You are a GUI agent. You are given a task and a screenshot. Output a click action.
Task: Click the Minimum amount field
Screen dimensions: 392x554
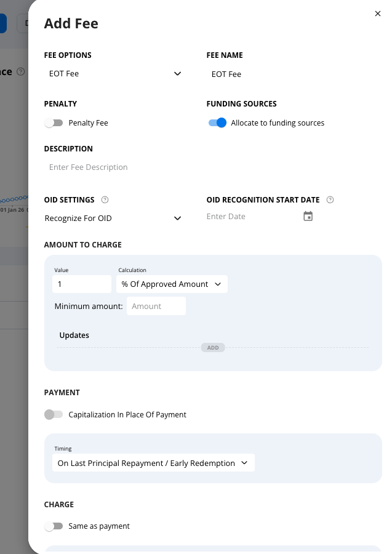click(x=156, y=305)
